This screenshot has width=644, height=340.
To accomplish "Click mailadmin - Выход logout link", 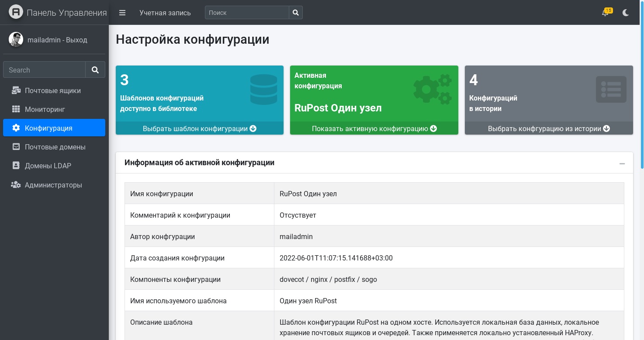I will [x=57, y=40].
